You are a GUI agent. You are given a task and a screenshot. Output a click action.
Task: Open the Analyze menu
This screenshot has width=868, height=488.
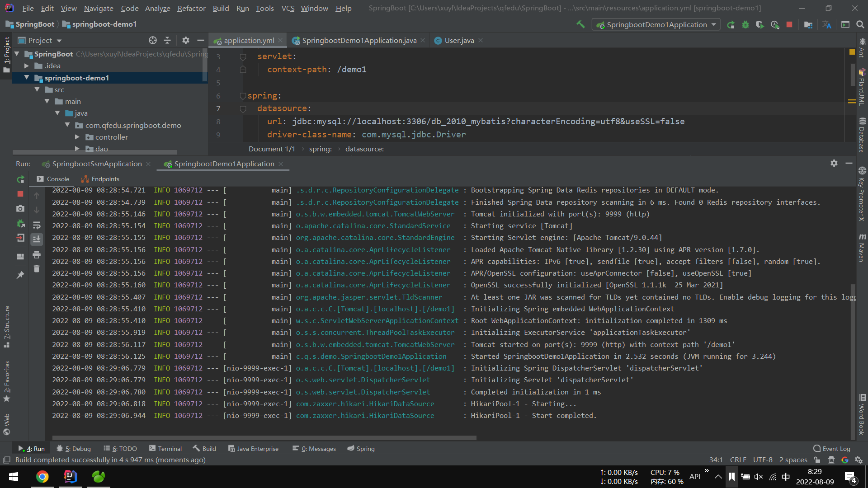[x=157, y=8]
